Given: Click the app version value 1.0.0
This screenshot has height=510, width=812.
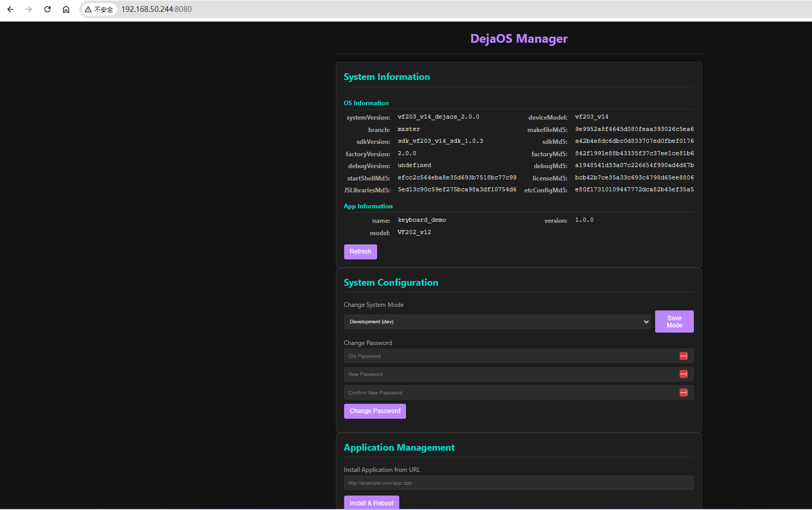Looking at the screenshot, I should coord(584,220).
